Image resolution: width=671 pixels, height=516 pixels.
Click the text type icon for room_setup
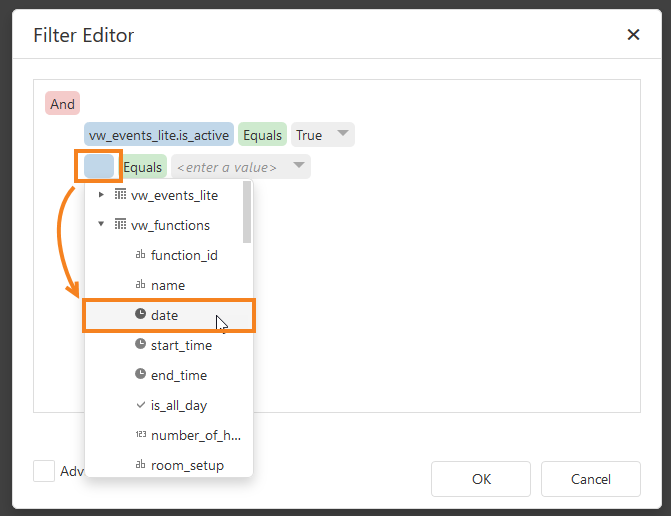[x=140, y=464]
